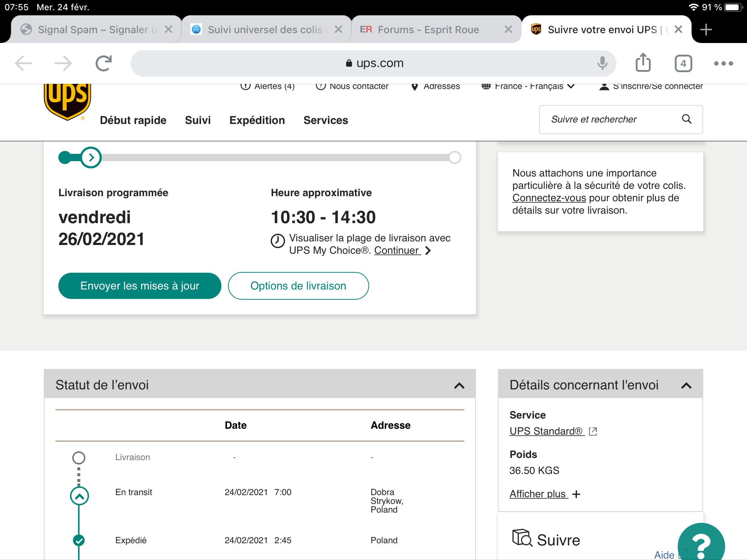
Task: Reload the UPS page
Action: coord(104,63)
